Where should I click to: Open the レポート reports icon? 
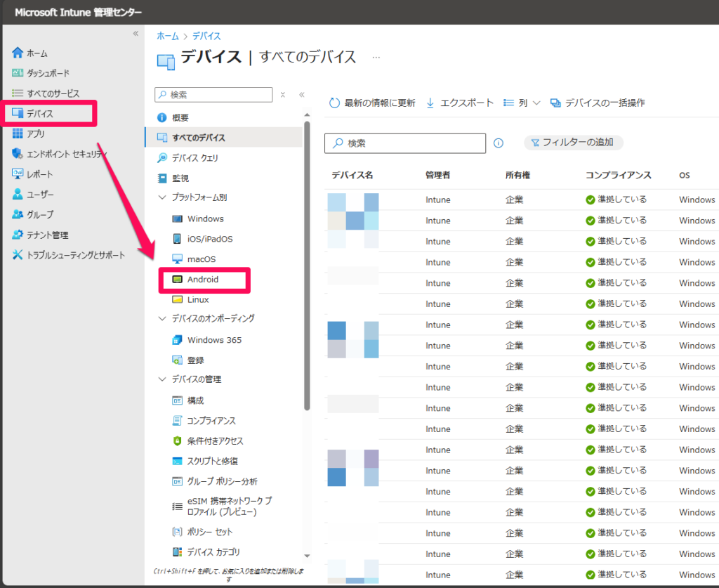coord(18,174)
